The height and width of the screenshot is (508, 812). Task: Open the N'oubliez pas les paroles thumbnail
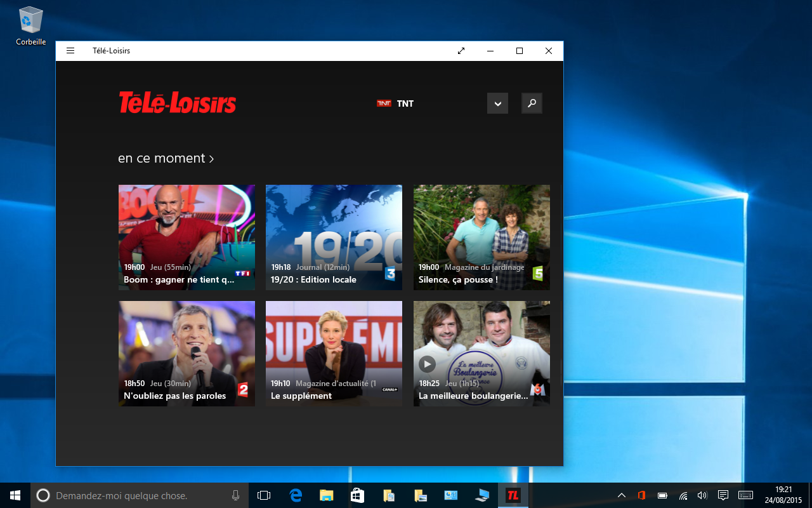[187, 354]
